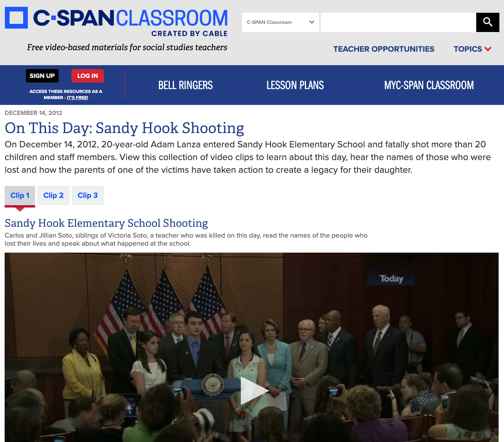Switch to the Clip 3 tab
The height and width of the screenshot is (442, 504).
pos(88,195)
